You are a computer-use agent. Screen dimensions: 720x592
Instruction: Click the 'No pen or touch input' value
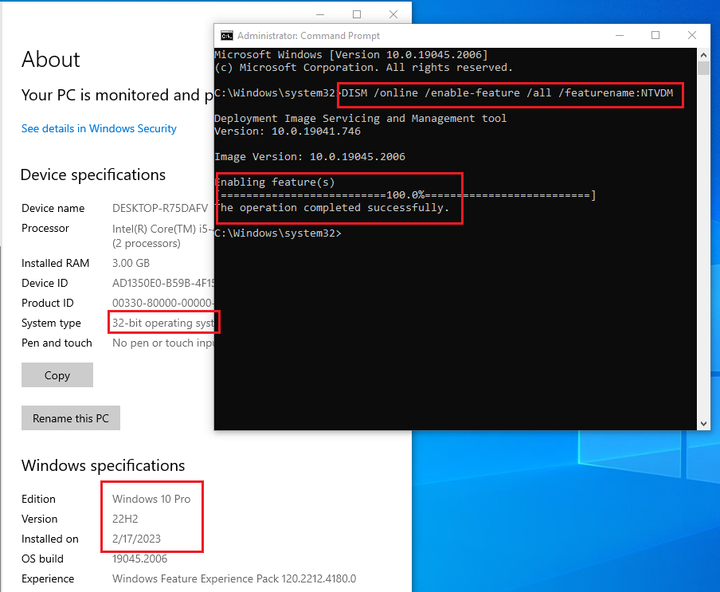163,343
